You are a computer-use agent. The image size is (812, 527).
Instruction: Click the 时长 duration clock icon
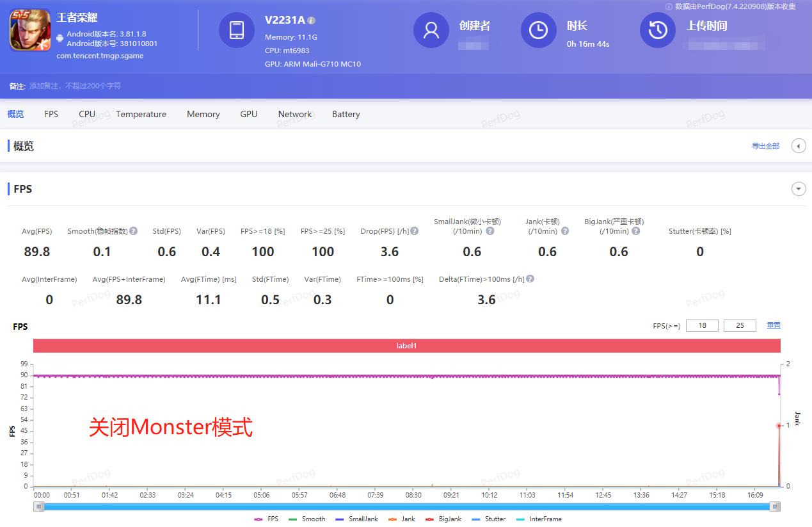pyautogui.click(x=538, y=29)
